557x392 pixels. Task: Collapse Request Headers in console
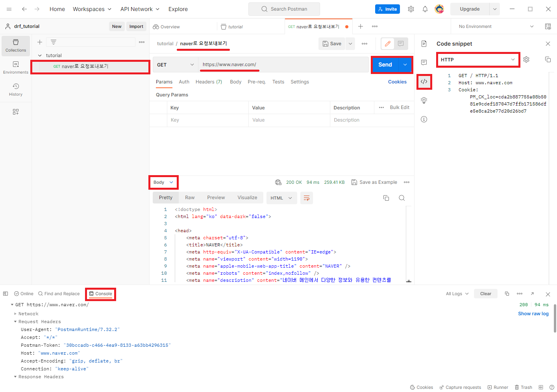click(x=15, y=322)
